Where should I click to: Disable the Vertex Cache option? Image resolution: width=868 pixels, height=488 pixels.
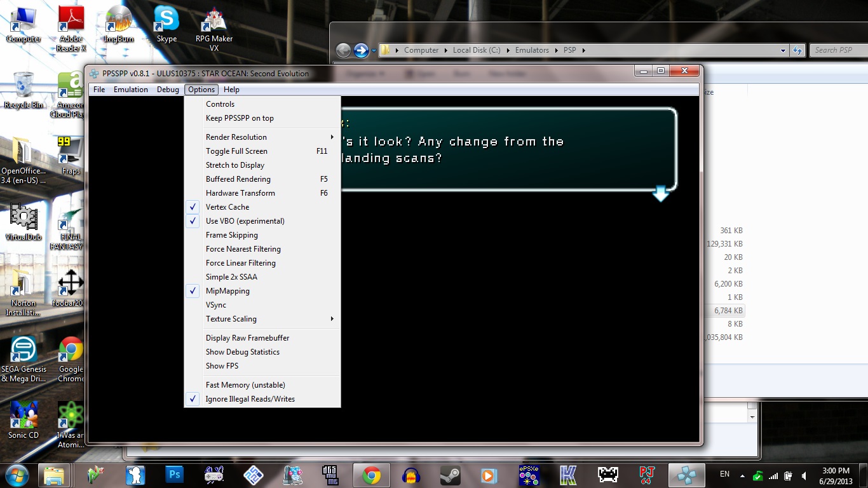(x=227, y=207)
